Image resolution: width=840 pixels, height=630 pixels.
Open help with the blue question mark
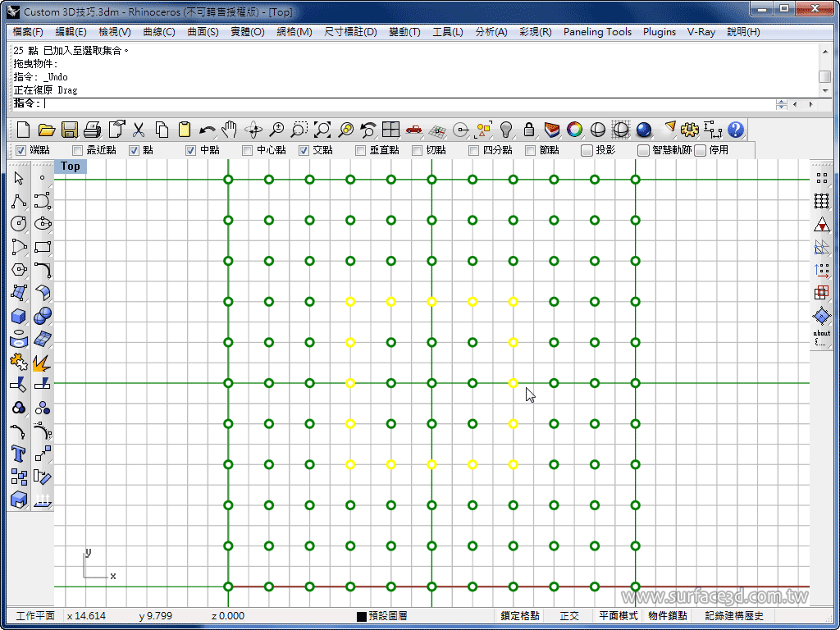point(736,130)
